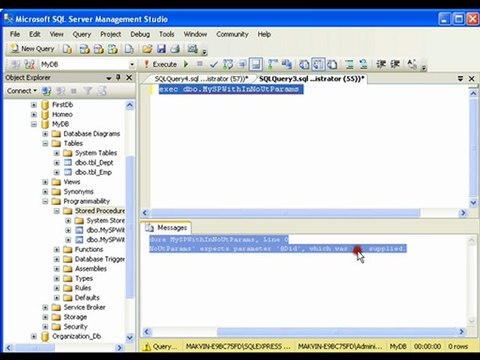Specify values for template parameters icon
Viewport: 480px width, 360px height.
412,64
